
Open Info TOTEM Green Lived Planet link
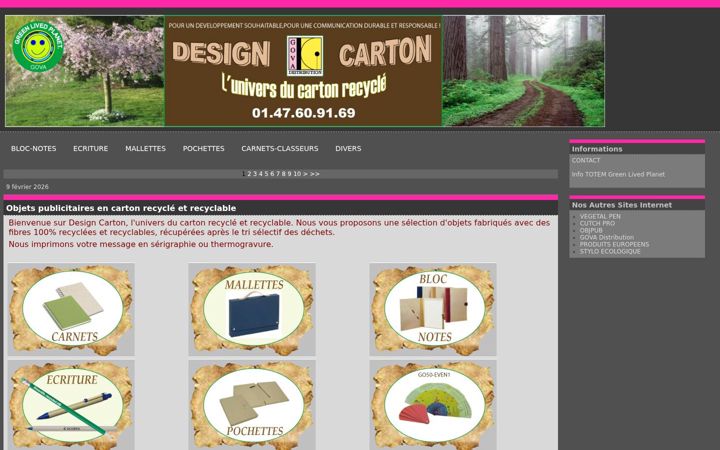coord(618,174)
